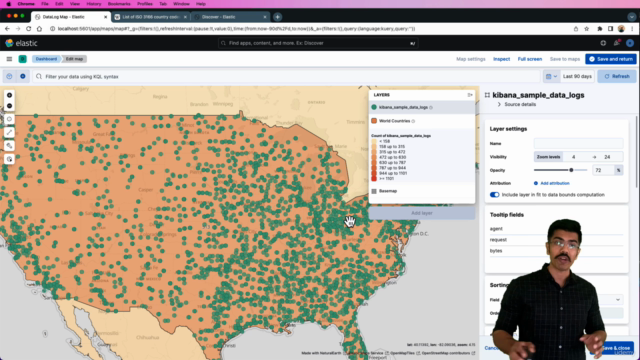Click the minimum zoom level value 4
This screenshot has height=360, width=640.
click(x=573, y=157)
